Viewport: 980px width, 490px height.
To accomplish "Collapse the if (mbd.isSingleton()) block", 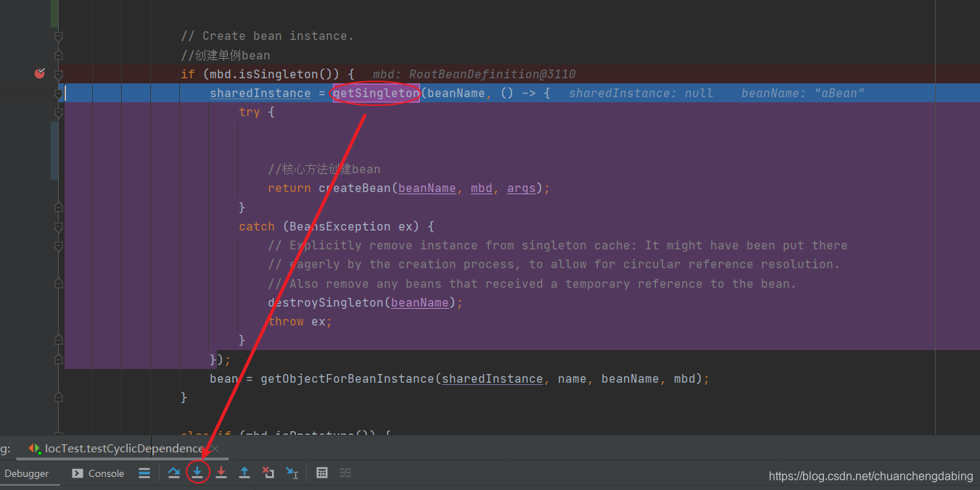I will 59,74.
